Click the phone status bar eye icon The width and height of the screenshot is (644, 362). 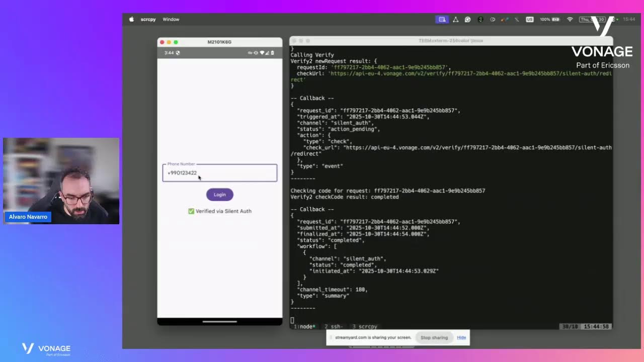tap(256, 53)
